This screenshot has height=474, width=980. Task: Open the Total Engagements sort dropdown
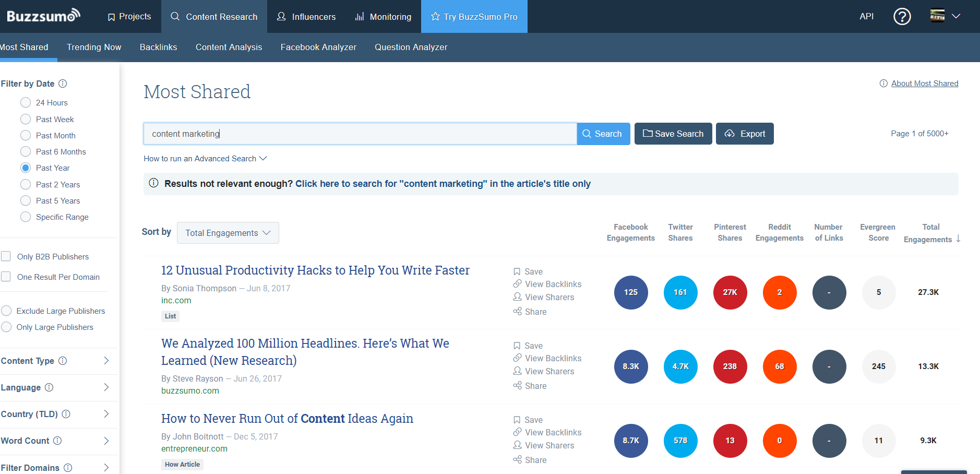pyautogui.click(x=228, y=233)
